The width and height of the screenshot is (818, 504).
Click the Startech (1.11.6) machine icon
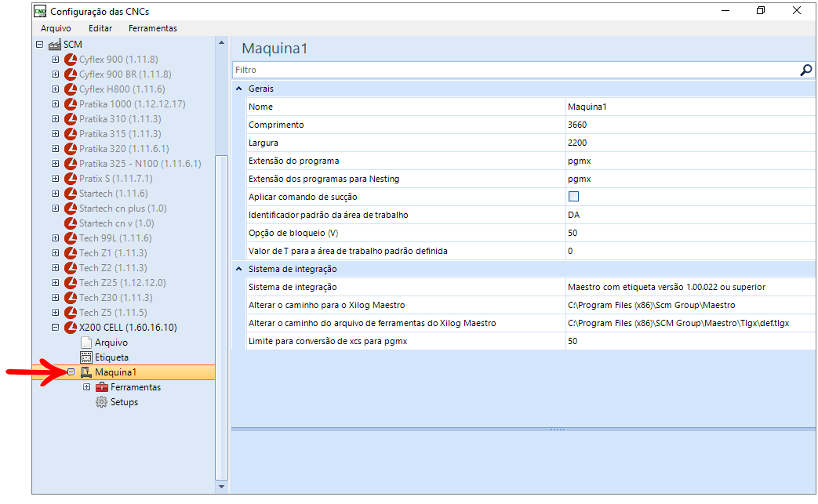(x=71, y=194)
